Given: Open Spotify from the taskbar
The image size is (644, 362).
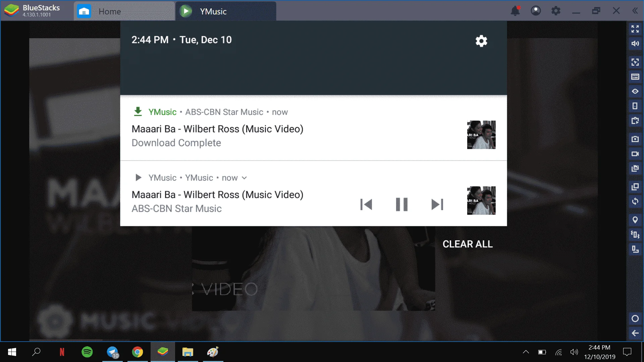Looking at the screenshot, I should pyautogui.click(x=87, y=352).
